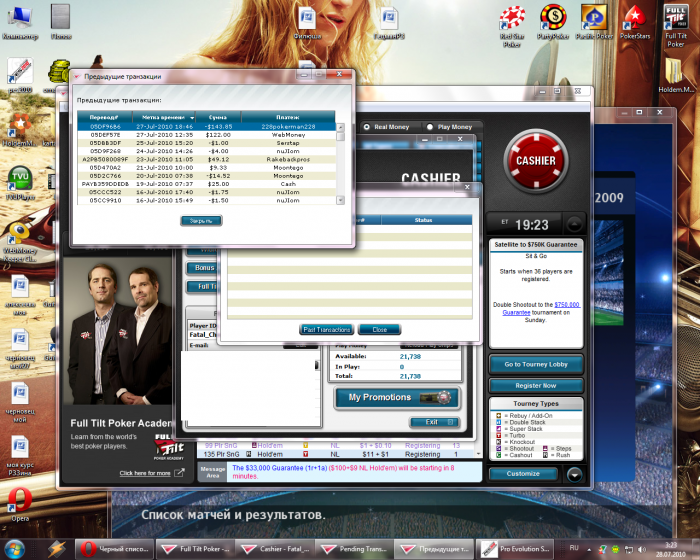700x560 pixels.
Task: Switch to Opera Черный список taskbar item
Action: coord(115,549)
